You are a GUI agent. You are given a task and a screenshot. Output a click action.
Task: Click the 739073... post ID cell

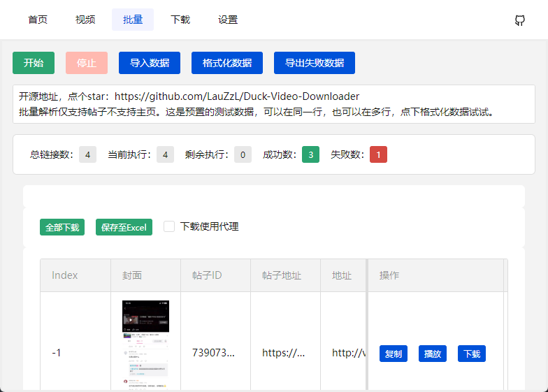tap(214, 353)
